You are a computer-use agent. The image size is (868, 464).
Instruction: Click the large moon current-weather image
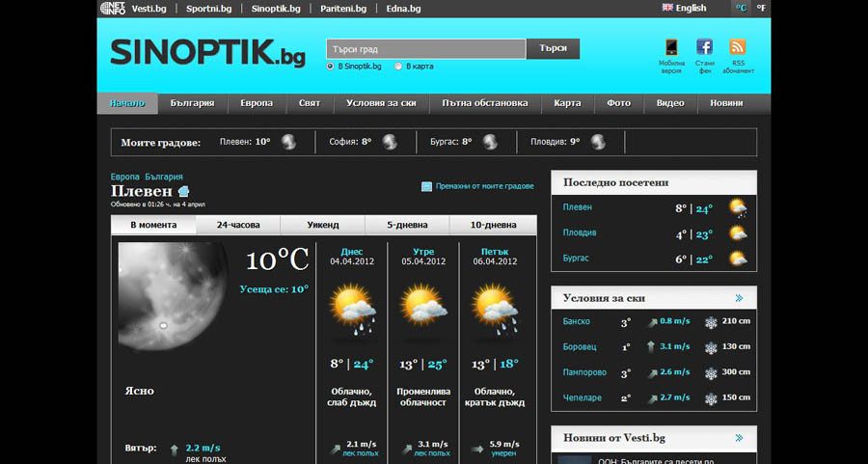coord(173,296)
